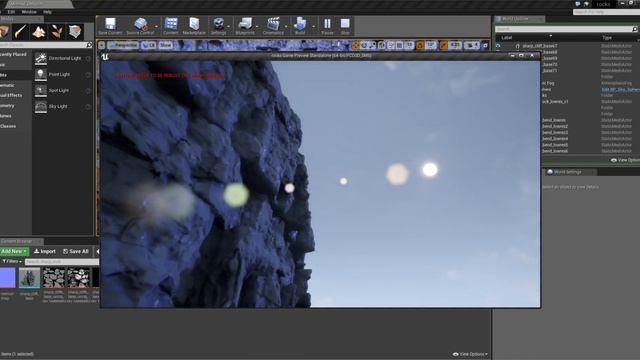Viewport: 640px width, 360px height.
Task: Select the Recently Placed category
Action: click(x=14, y=54)
